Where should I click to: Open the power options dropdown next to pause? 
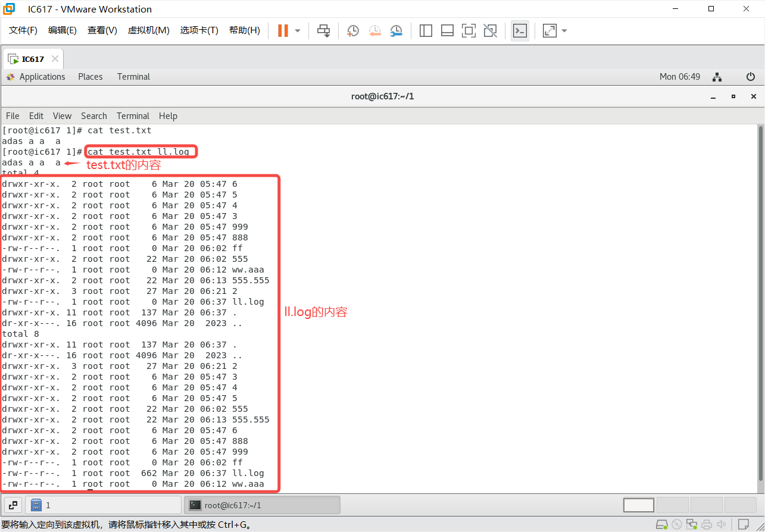tap(298, 30)
